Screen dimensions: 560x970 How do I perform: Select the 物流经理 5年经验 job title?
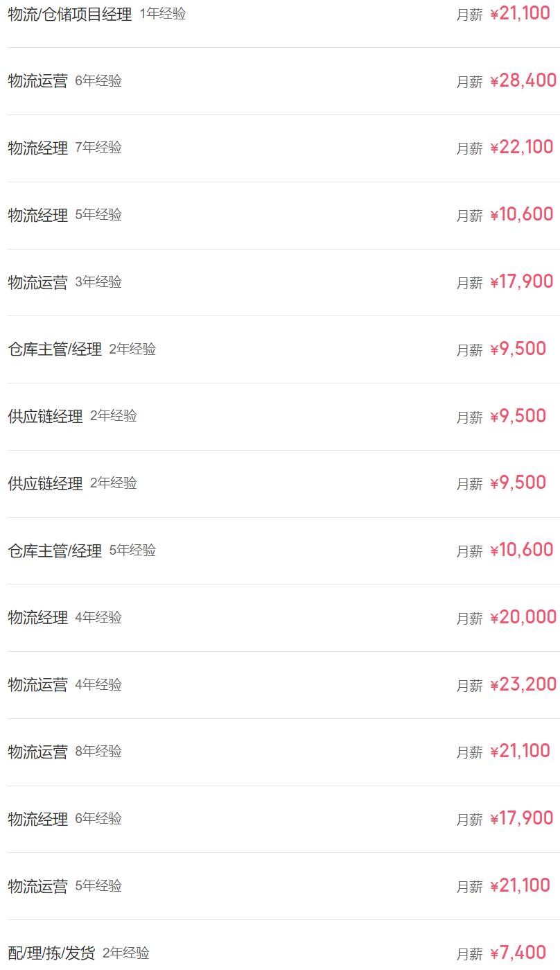37,216
